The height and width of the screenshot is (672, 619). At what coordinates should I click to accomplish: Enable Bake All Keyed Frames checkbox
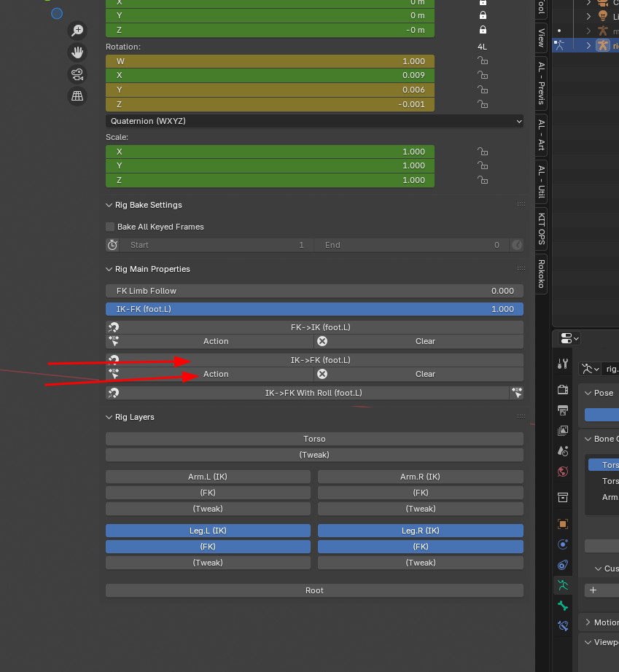tap(110, 227)
